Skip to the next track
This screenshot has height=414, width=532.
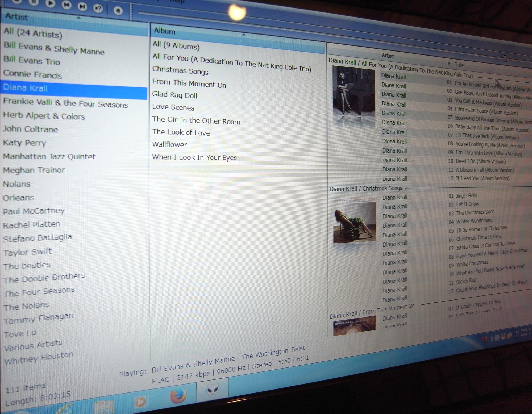(82, 6)
